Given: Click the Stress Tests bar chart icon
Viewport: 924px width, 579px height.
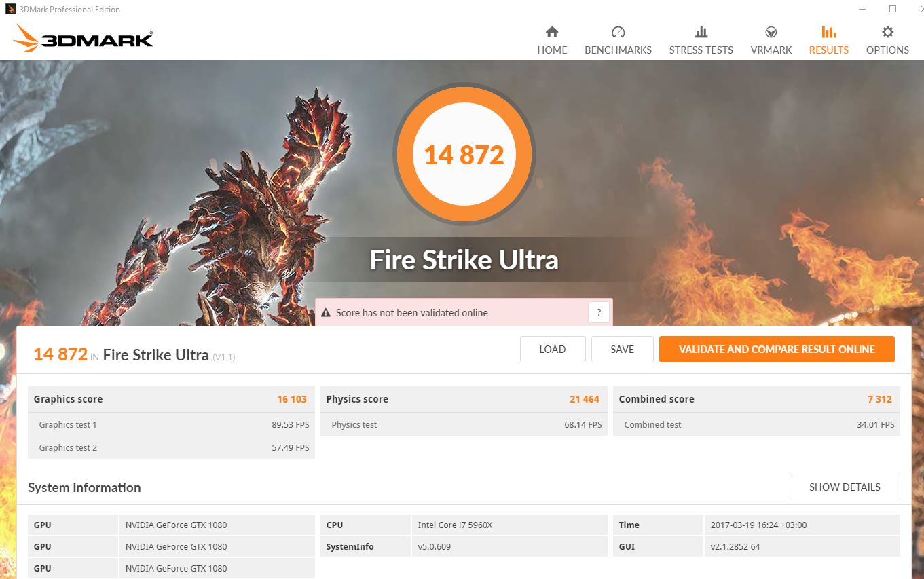Looking at the screenshot, I should tap(701, 32).
